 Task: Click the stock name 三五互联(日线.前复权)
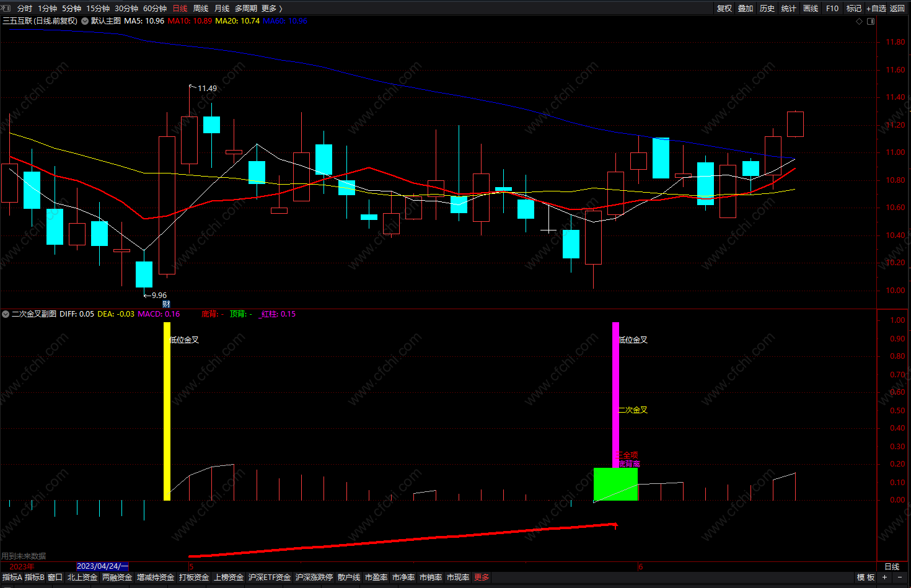point(40,21)
